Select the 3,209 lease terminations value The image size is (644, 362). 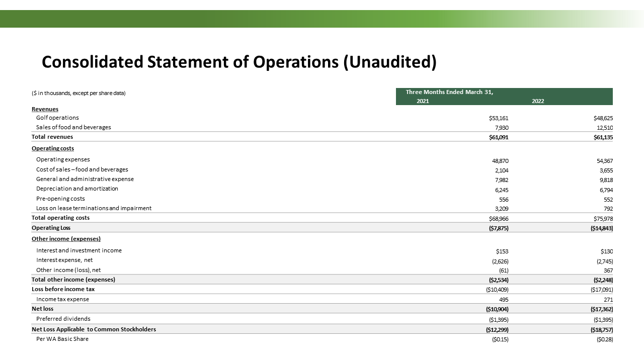click(x=502, y=209)
